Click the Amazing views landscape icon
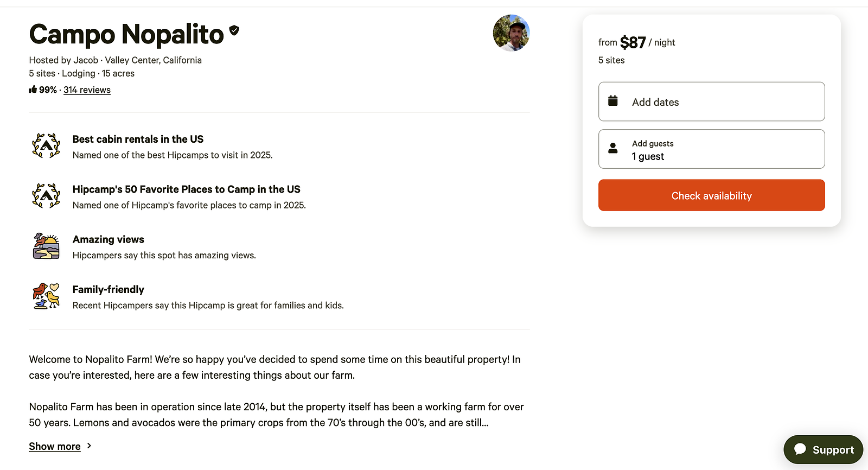This screenshot has width=868, height=470. (46, 246)
